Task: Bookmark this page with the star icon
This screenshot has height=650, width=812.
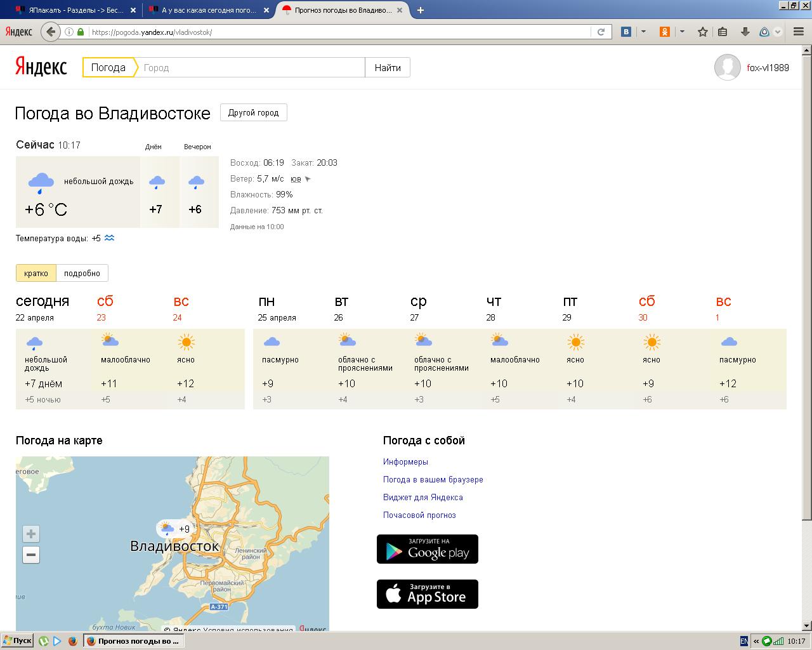Action: (x=703, y=32)
